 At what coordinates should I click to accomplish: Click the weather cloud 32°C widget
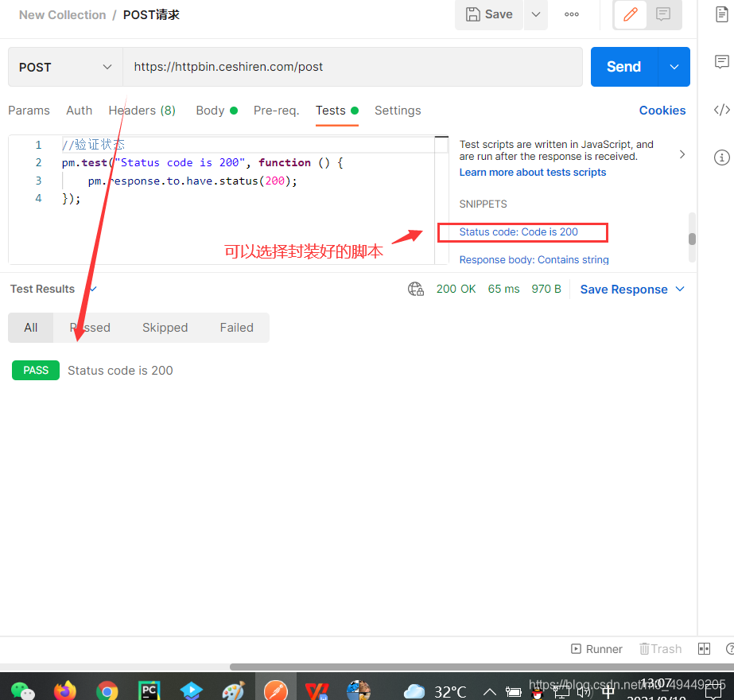tap(435, 691)
